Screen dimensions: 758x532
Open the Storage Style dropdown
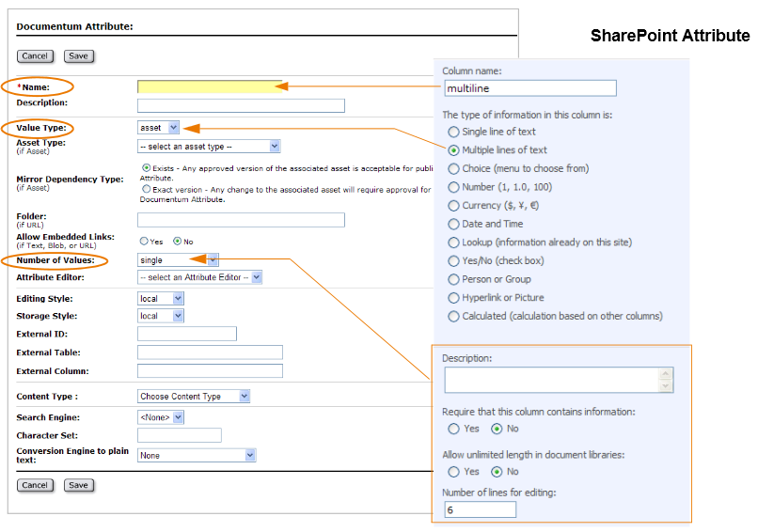160,316
